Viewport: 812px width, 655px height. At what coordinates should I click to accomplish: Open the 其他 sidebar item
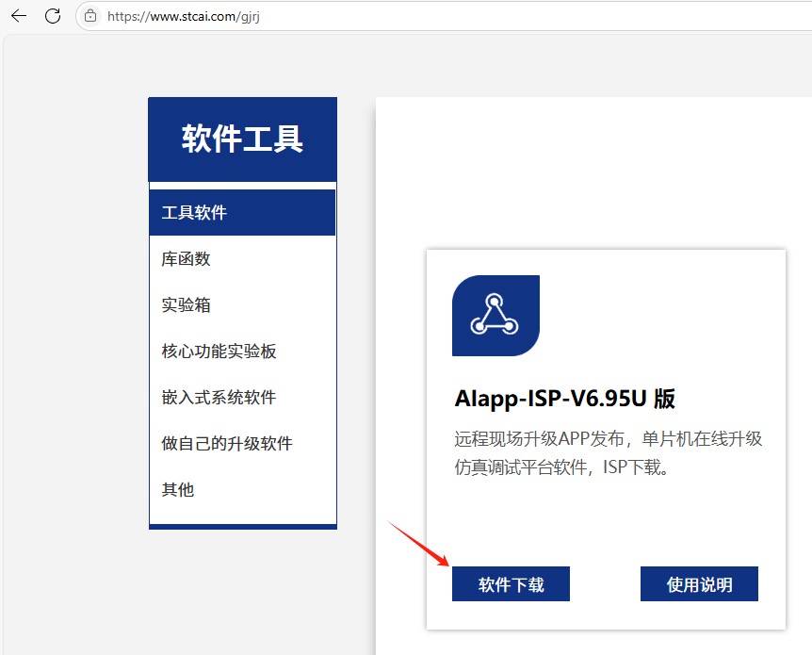tap(242, 490)
